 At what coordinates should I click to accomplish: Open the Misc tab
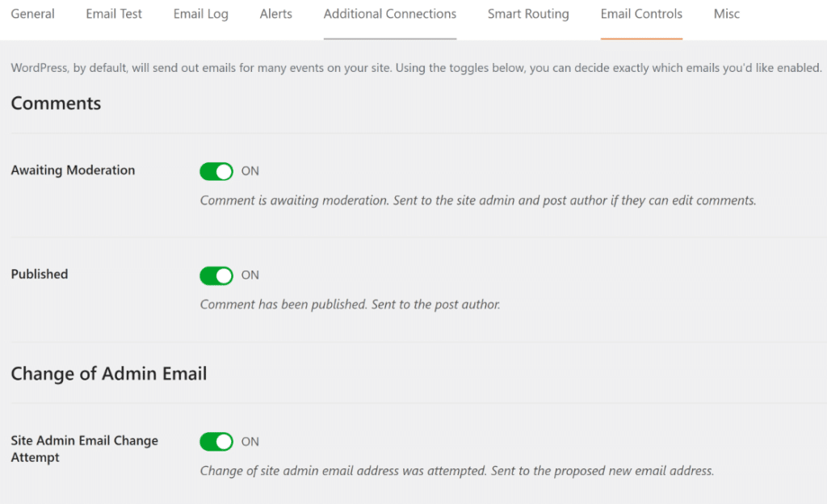725,14
